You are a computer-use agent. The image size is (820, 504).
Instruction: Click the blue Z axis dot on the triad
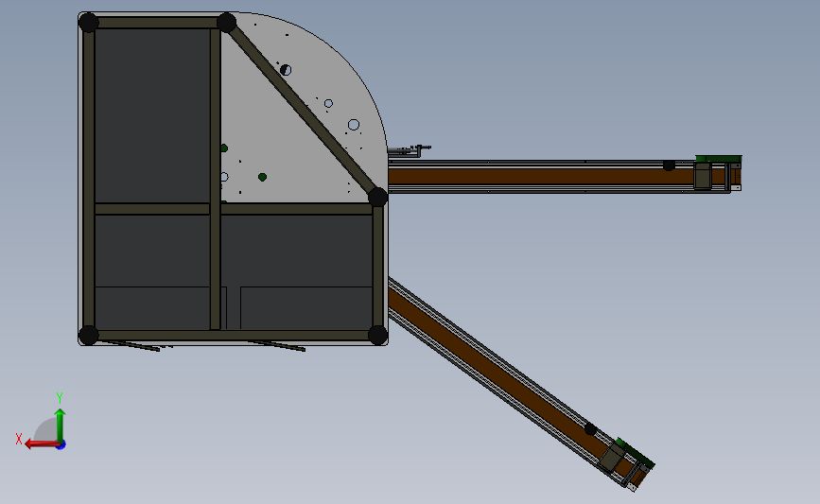point(61,445)
